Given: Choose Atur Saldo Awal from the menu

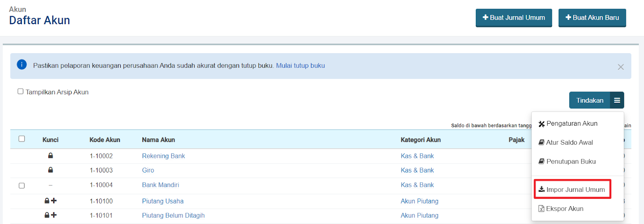Looking at the screenshot, I should (x=566, y=143).
